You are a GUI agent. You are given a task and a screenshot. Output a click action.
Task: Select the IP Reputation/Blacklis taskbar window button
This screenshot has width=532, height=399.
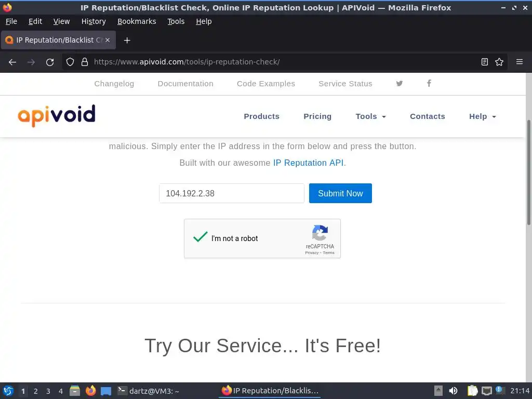point(270,391)
